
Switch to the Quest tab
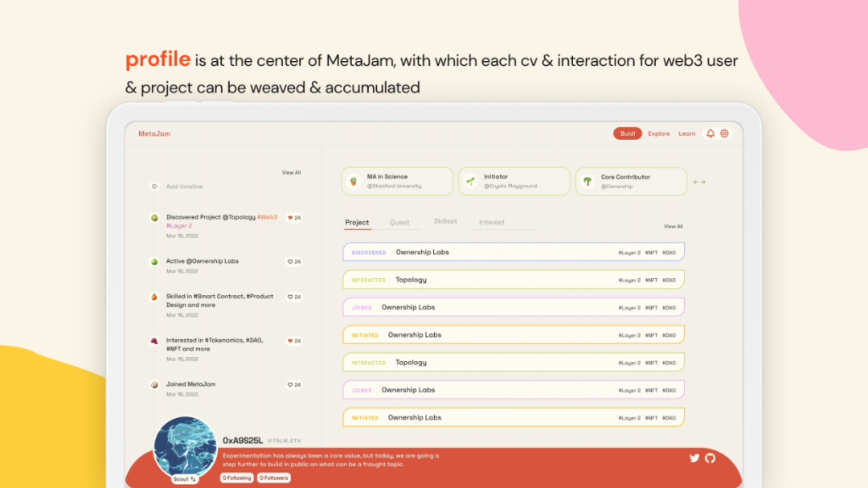click(399, 222)
